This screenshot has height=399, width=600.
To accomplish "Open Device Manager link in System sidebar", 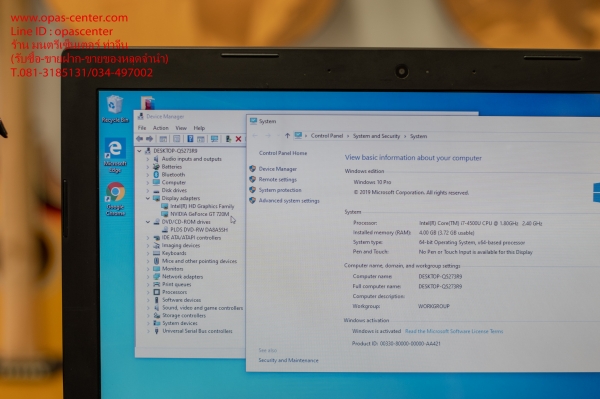I will point(277,169).
